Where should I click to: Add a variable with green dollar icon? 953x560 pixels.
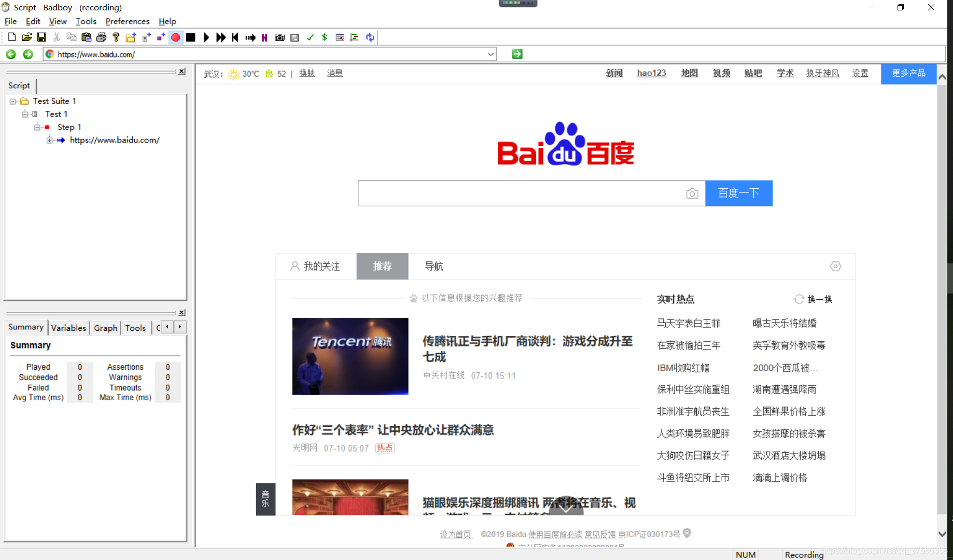[325, 37]
